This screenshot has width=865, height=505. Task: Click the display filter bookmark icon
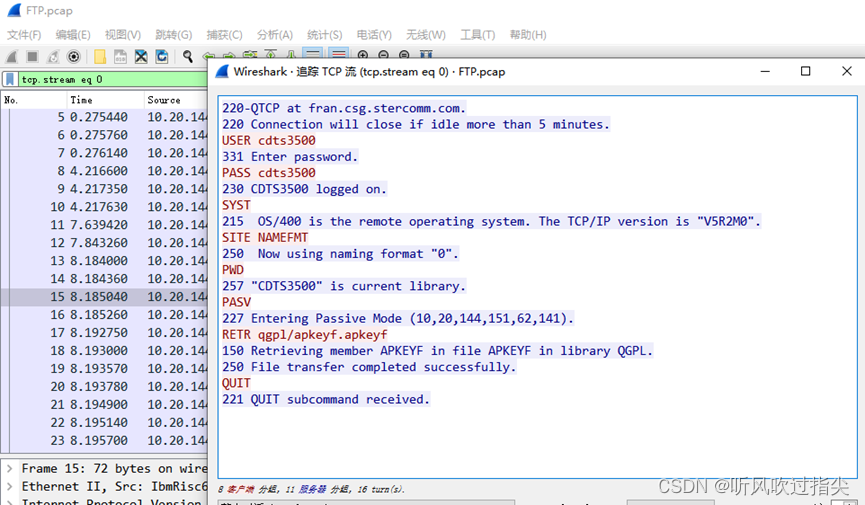click(10, 79)
